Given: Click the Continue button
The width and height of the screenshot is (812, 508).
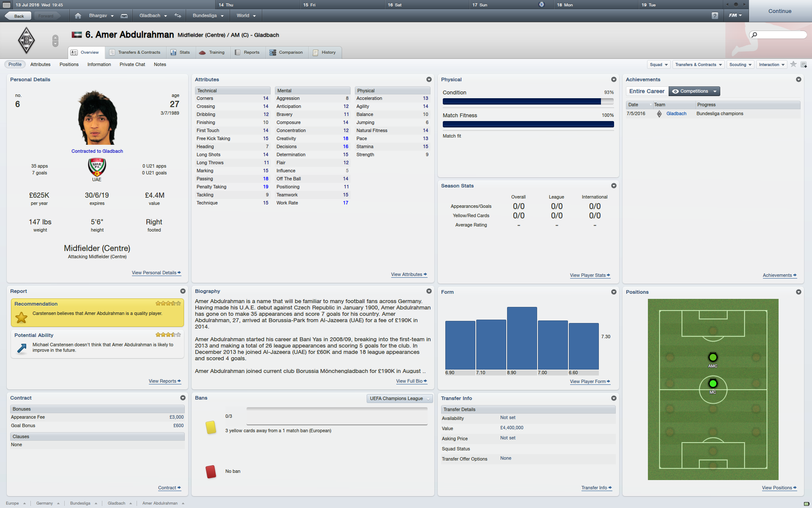Looking at the screenshot, I should [x=780, y=11].
